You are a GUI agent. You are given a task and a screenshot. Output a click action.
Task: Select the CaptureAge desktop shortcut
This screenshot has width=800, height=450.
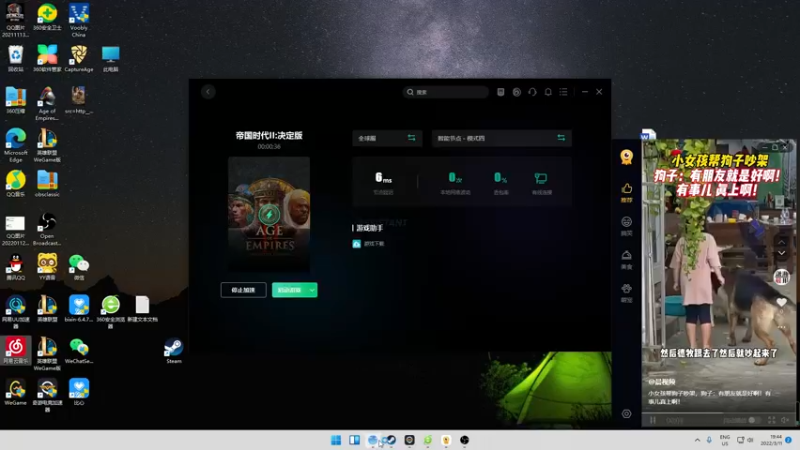79,58
